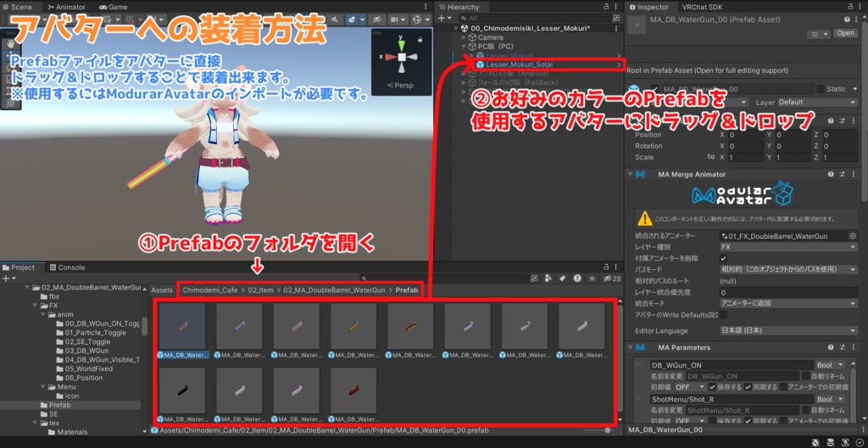This screenshot has height=448, width=868.
Task: Open the レイヤー種別 FX dropdown
Action: [x=788, y=247]
